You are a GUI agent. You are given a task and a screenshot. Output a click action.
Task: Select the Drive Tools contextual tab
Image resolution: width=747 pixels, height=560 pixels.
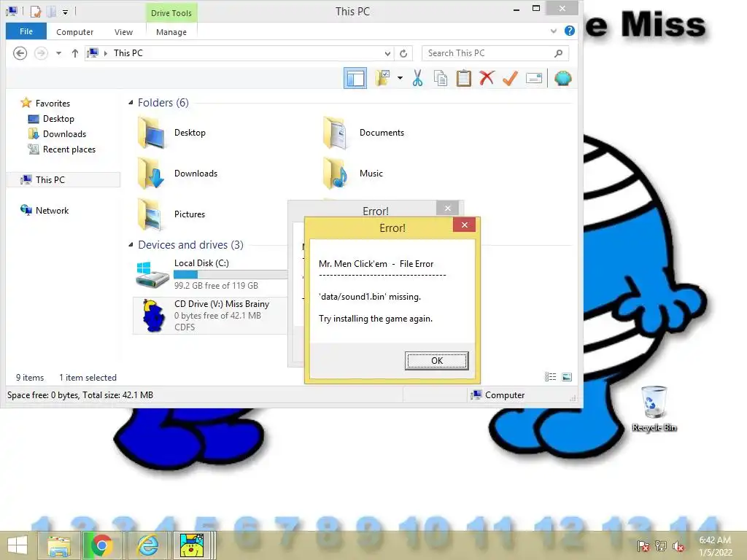pos(171,13)
